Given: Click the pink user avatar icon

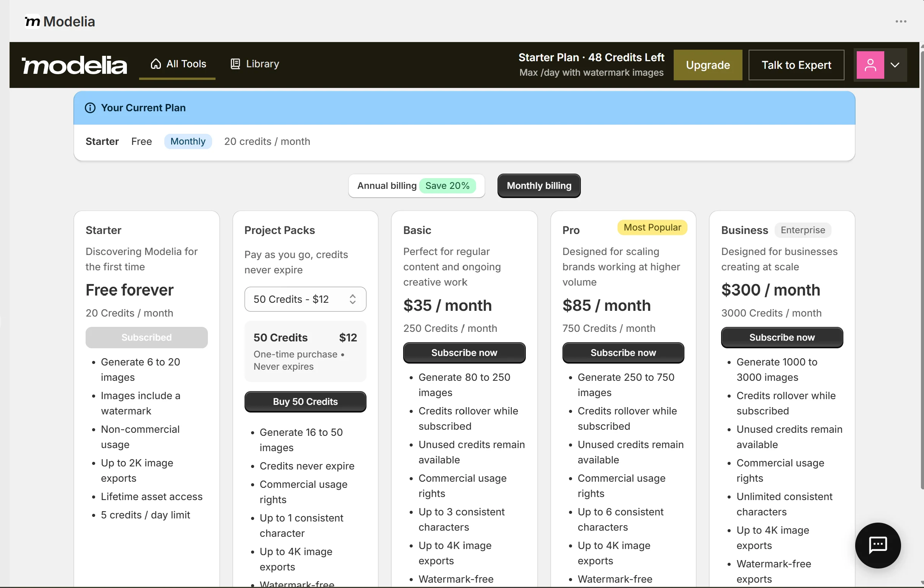Looking at the screenshot, I should [x=870, y=65].
